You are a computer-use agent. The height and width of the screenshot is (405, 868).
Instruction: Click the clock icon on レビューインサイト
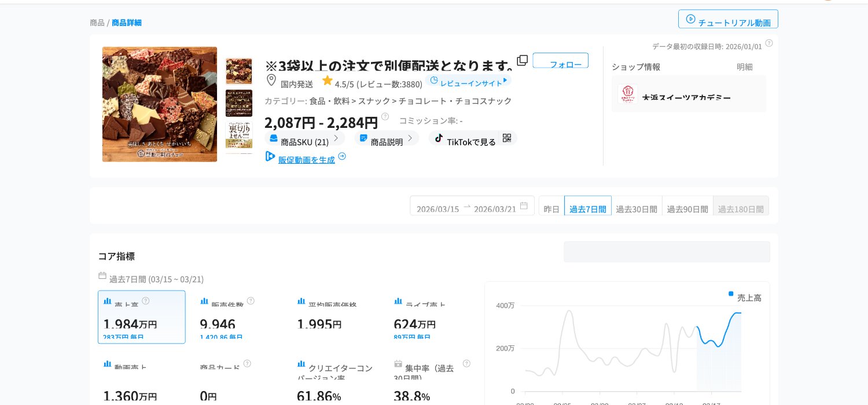(x=434, y=80)
